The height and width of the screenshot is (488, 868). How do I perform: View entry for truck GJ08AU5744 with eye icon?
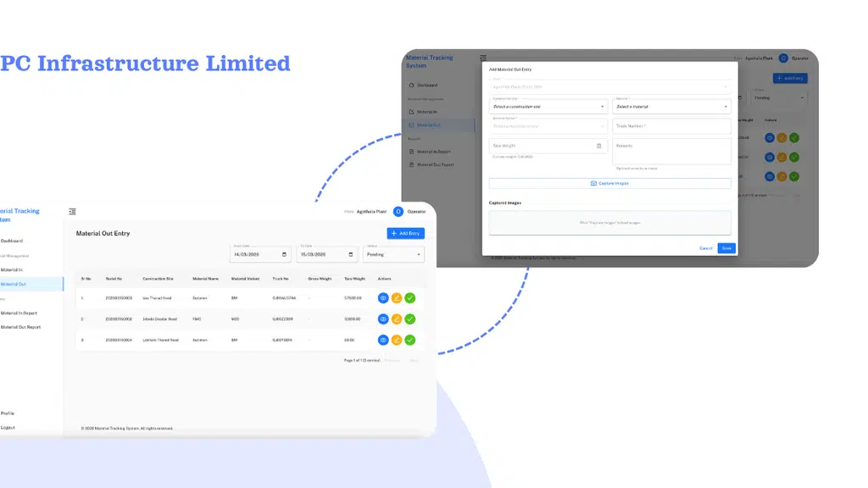click(383, 298)
